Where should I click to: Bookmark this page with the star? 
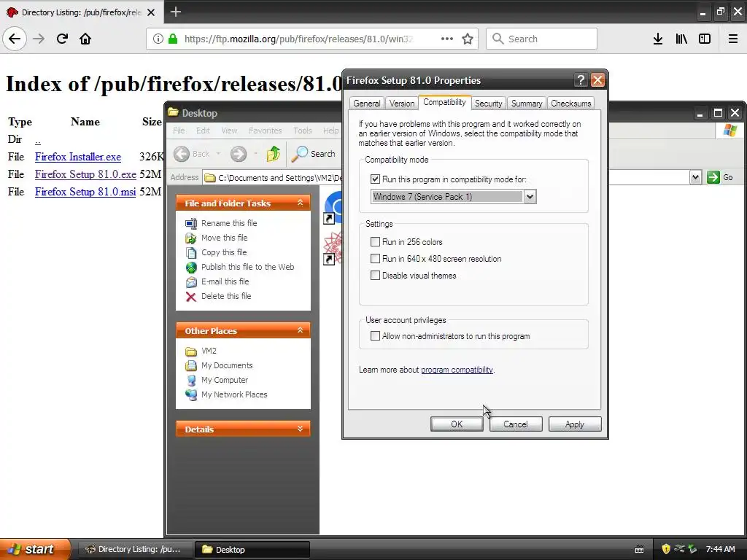[x=468, y=39]
